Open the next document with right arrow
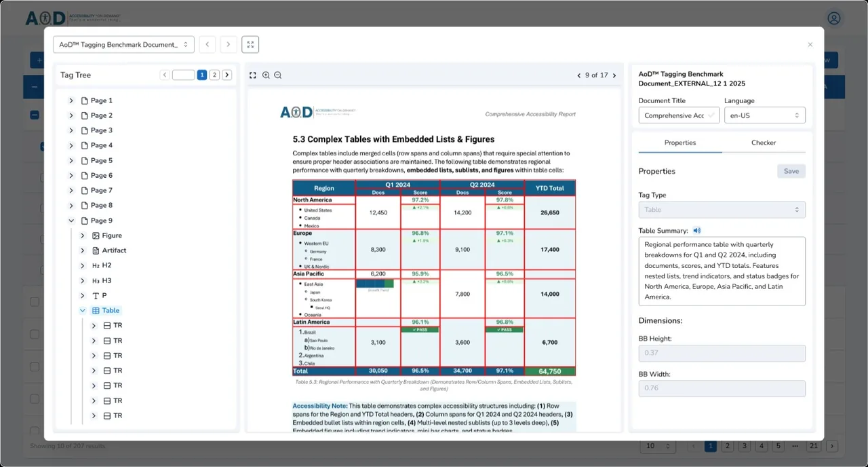Image resolution: width=868 pixels, height=467 pixels. [229, 45]
